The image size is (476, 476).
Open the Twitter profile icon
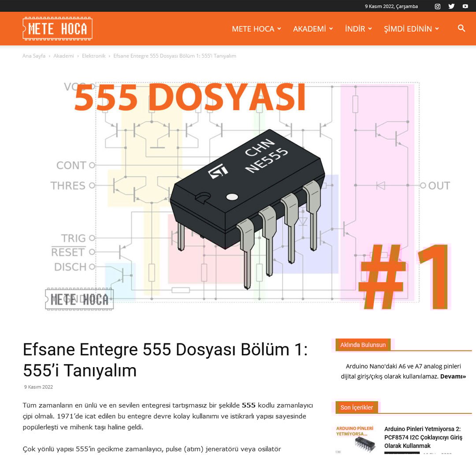point(451,6)
